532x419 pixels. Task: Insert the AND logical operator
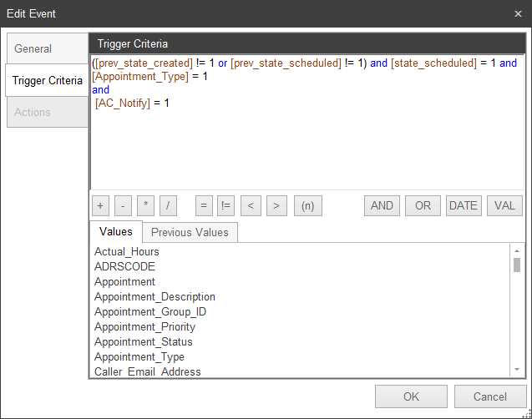pos(382,205)
